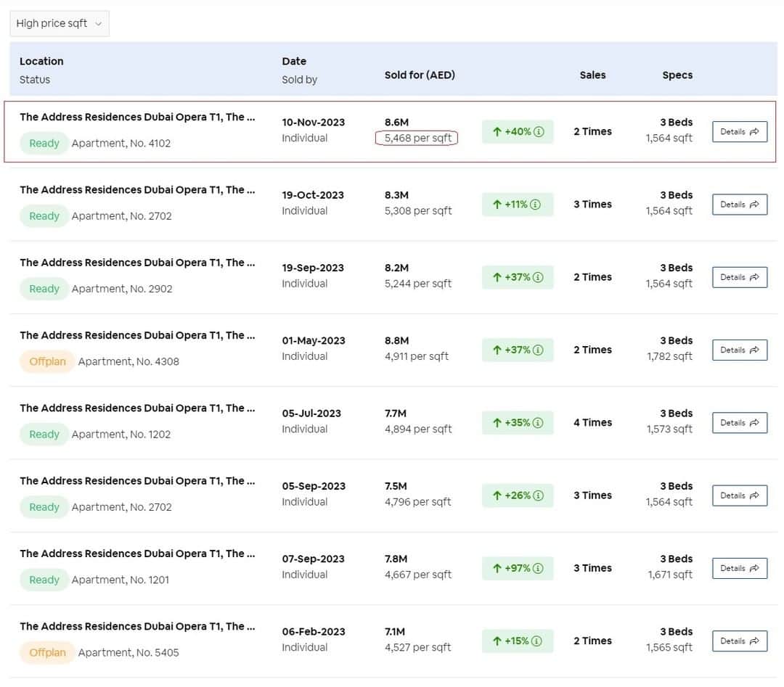This screenshot has height=687, width=784.
Task: Click the info icon beside +35%
Action: 538,423
